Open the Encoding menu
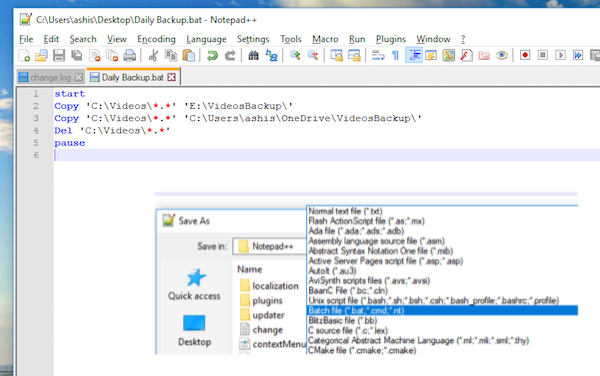Screen dimensions: 600x376 (x=156, y=39)
